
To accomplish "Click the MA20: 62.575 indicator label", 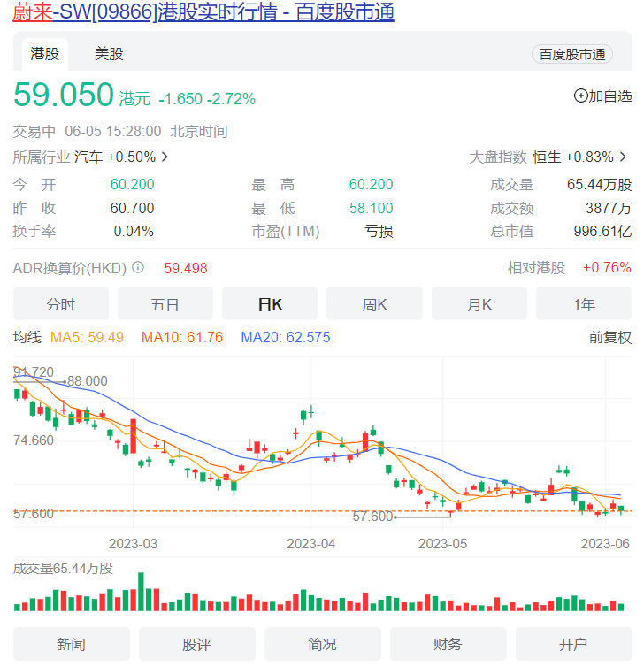I will coord(286,338).
